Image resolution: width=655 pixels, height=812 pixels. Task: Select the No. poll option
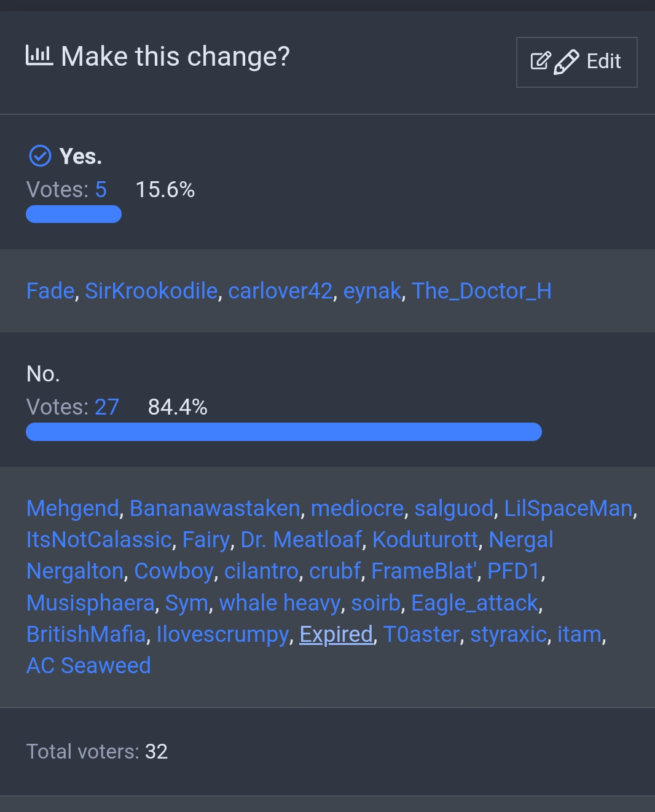tap(43, 373)
